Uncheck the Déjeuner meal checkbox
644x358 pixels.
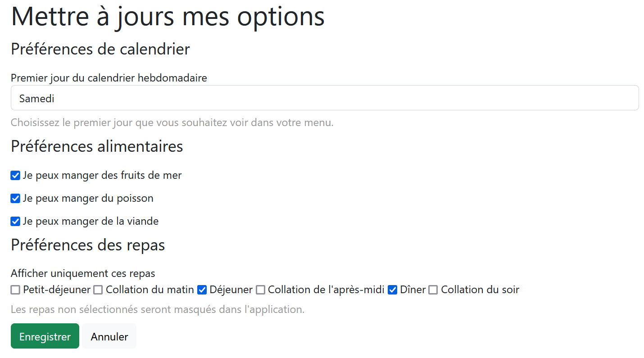pos(202,290)
